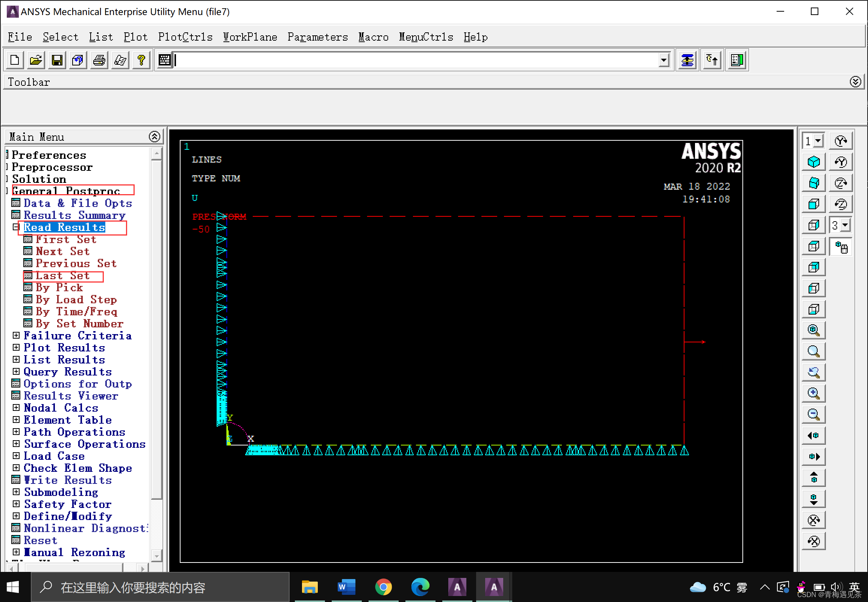The height and width of the screenshot is (602, 868).
Task: Toggle dynamic model mode button
Action: (841, 248)
